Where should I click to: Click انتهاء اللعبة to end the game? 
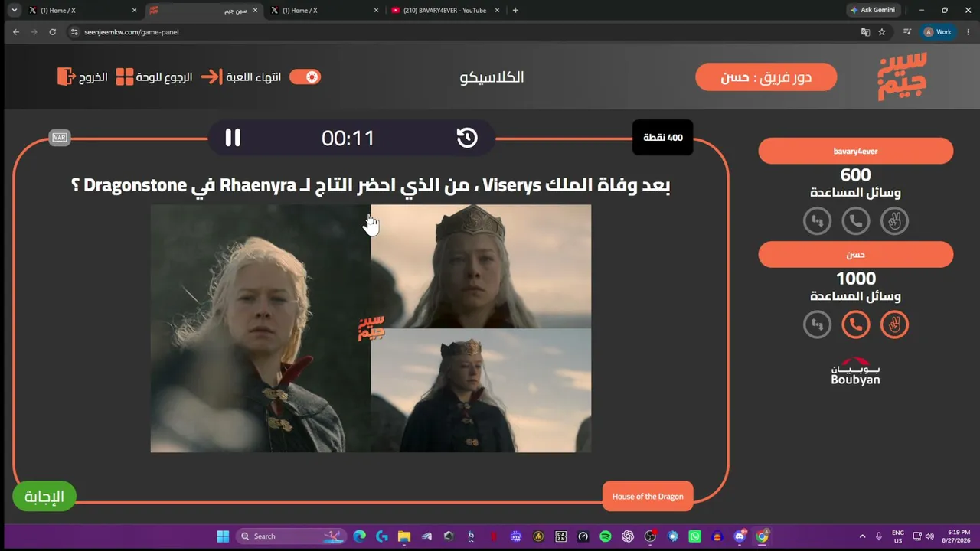253,77
